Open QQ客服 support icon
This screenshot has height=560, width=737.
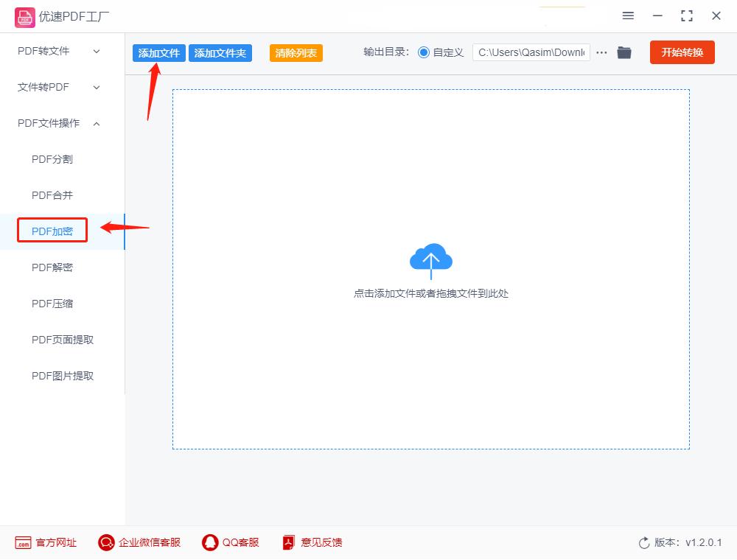coord(209,542)
